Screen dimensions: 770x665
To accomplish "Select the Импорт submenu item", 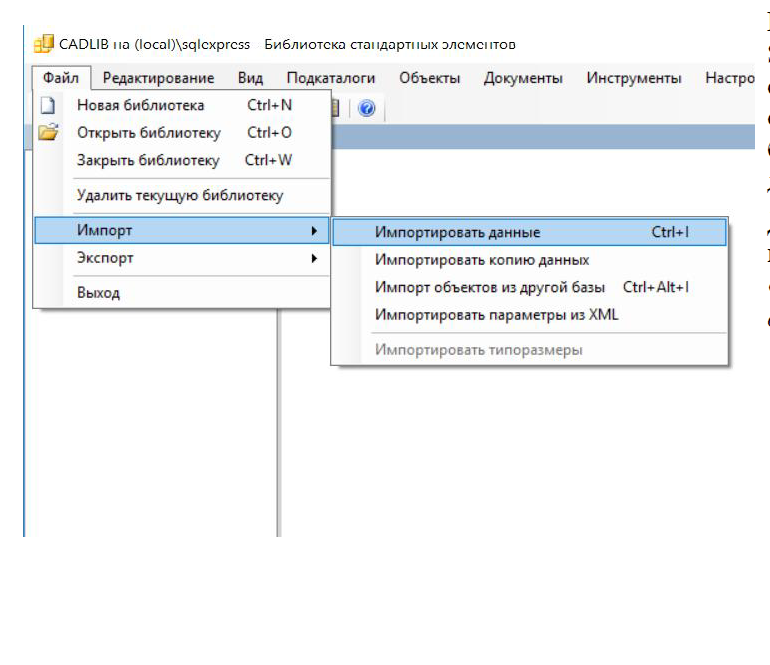I will (x=182, y=230).
